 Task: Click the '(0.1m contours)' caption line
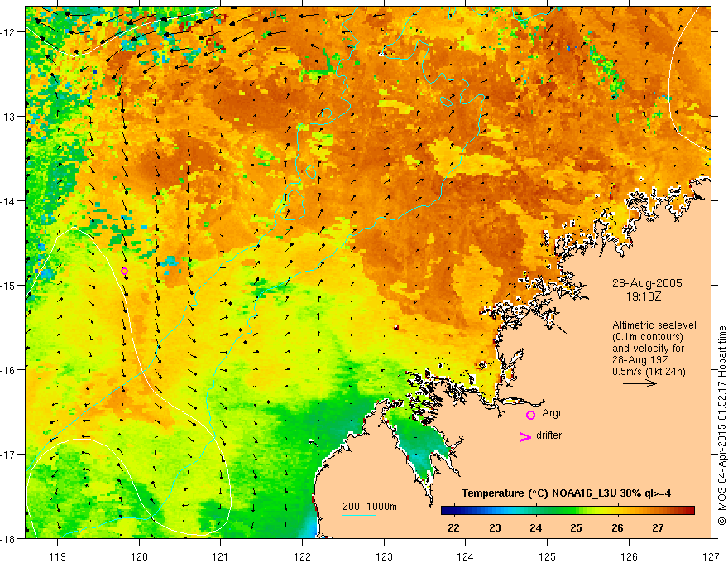click(648, 337)
